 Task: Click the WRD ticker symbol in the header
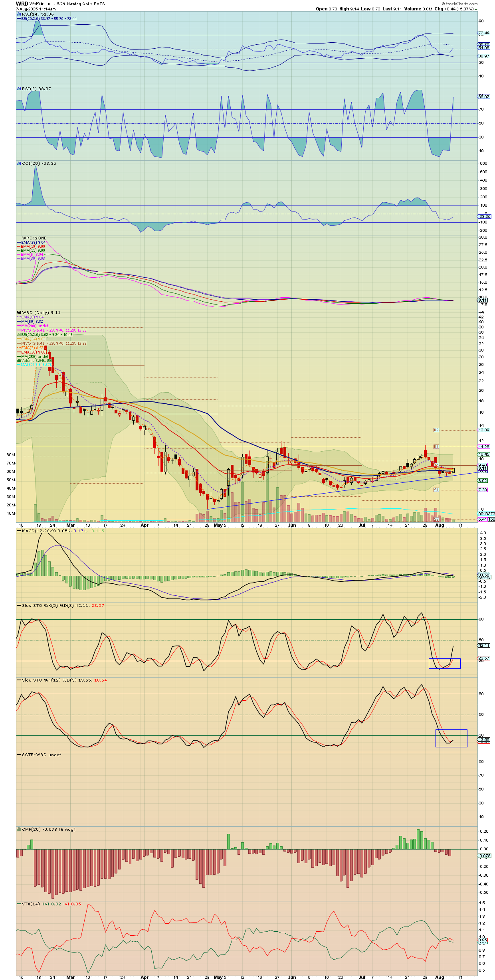(22, 4)
